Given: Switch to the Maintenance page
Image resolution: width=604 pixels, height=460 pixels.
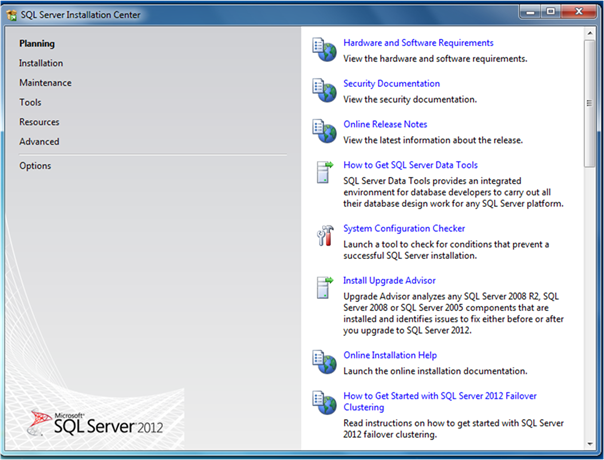Looking at the screenshot, I should coord(45,83).
